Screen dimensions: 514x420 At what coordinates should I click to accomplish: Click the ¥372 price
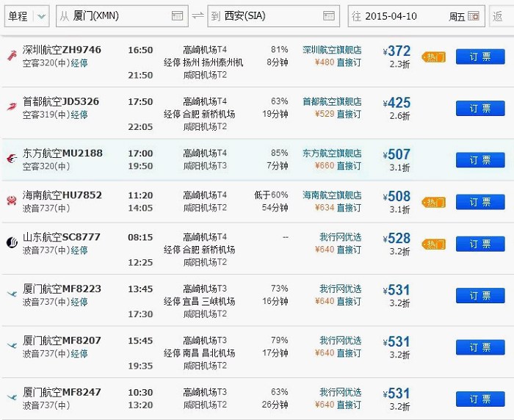397,51
